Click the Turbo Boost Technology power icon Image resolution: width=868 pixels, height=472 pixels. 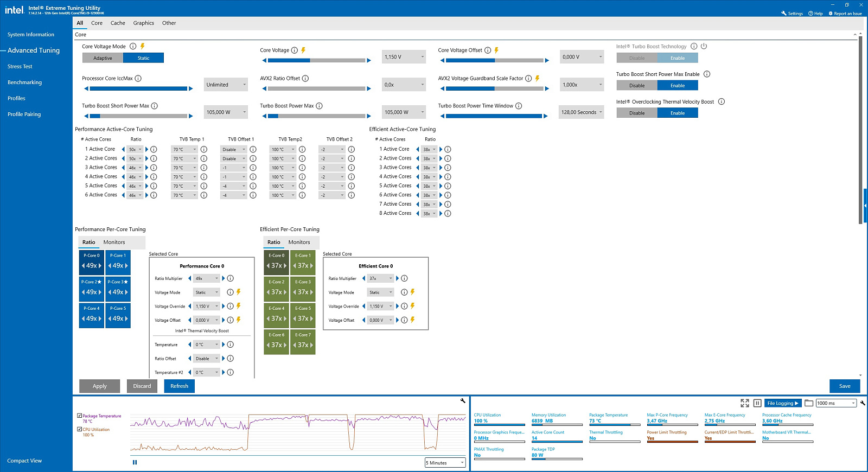point(704,47)
